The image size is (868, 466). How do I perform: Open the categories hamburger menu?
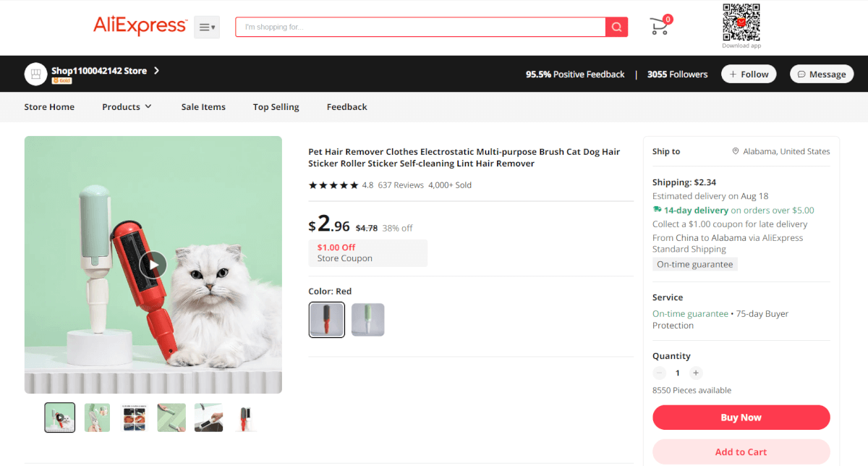[x=207, y=27]
